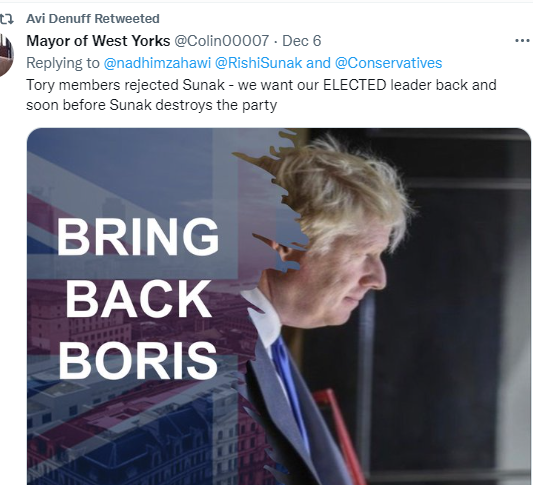Click the red folder in the photo
Viewport: 533px width, 485px height.
tap(336, 433)
